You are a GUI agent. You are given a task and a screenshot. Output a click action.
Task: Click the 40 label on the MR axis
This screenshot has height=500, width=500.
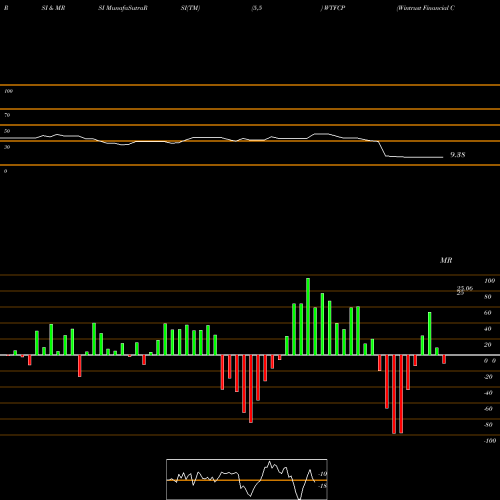[488, 329]
